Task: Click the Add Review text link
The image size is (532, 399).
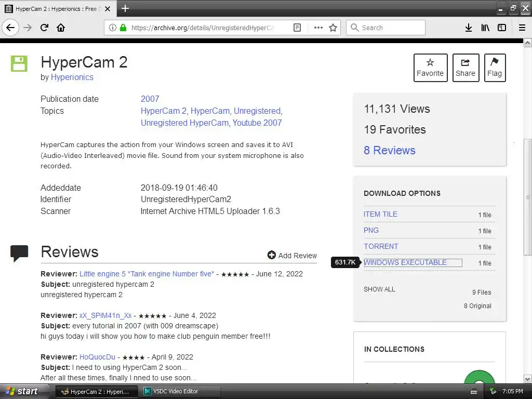Action: 298,256
